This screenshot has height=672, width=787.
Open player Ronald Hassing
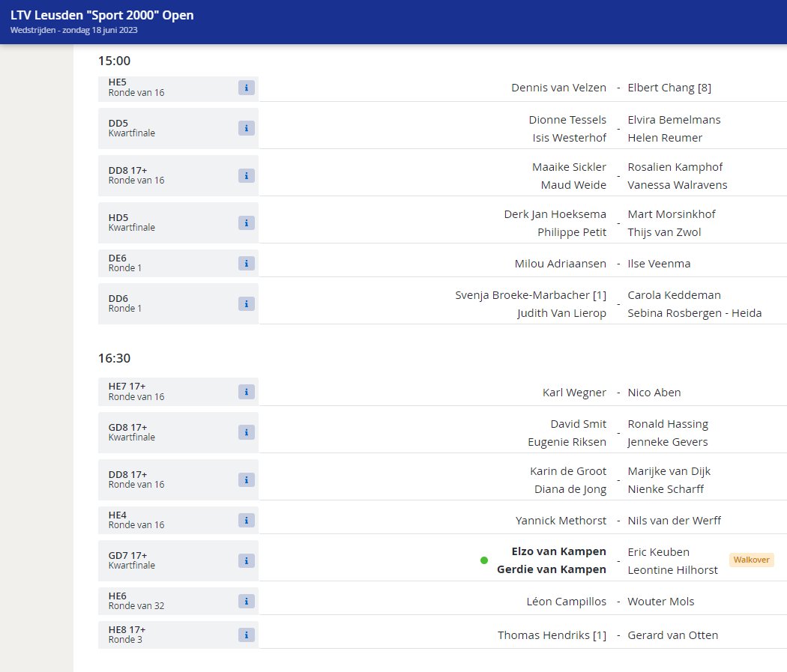click(668, 424)
